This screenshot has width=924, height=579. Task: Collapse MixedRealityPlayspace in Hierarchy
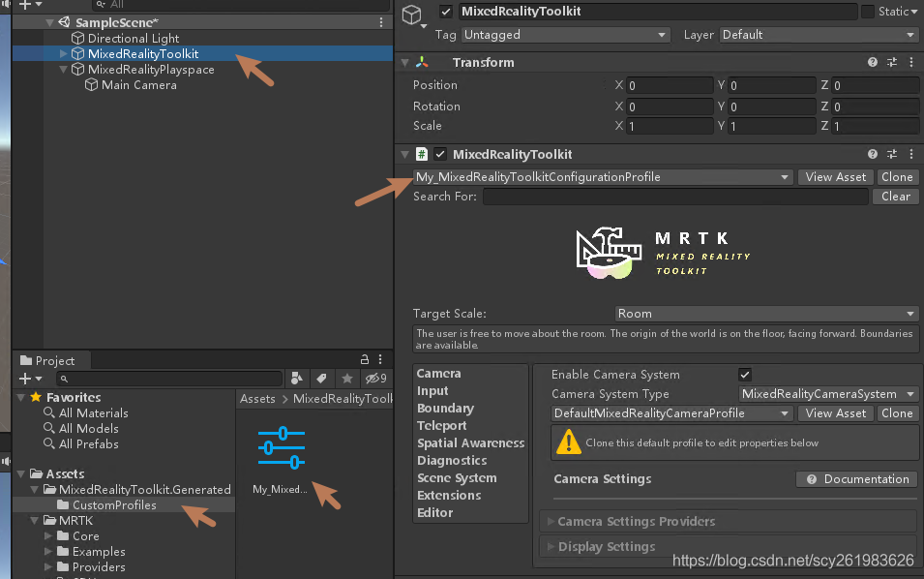64,70
